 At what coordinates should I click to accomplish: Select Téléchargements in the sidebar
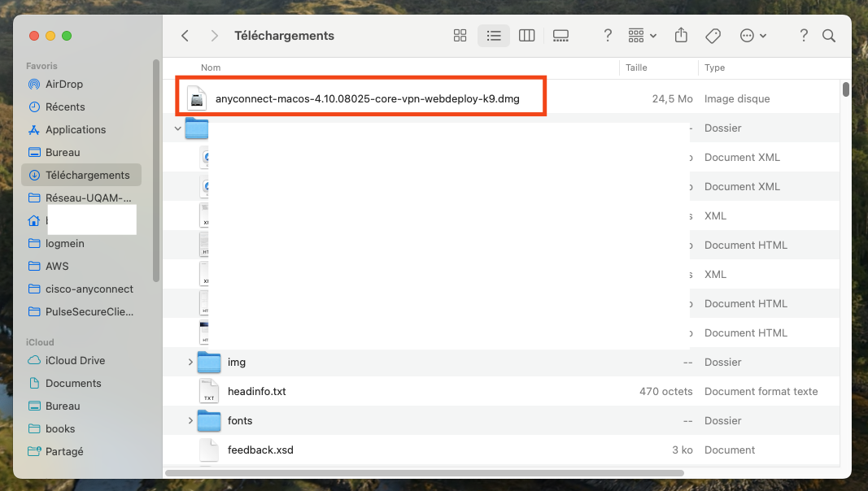click(x=81, y=175)
